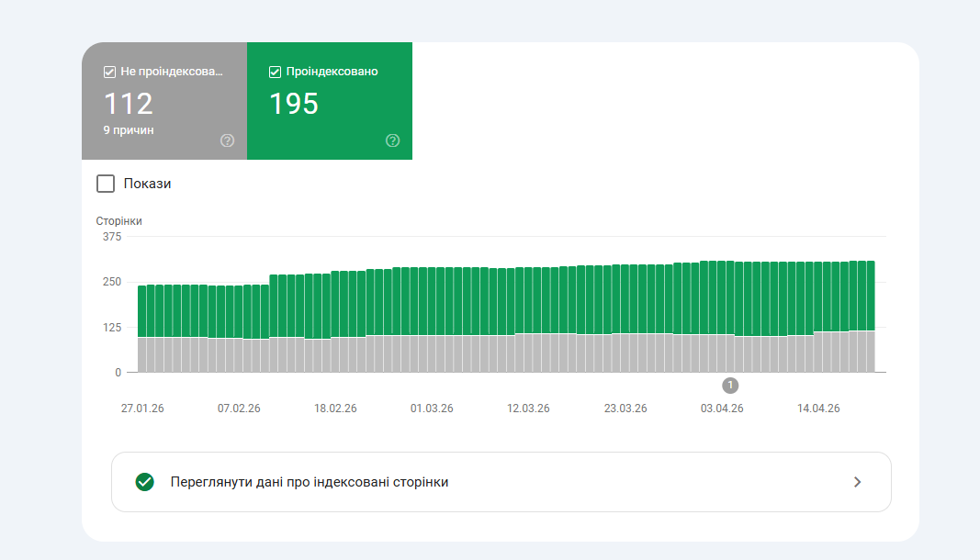Uncheck the Не проіндексовано checkbox
Screen dimensions: 980x560
click(109, 72)
